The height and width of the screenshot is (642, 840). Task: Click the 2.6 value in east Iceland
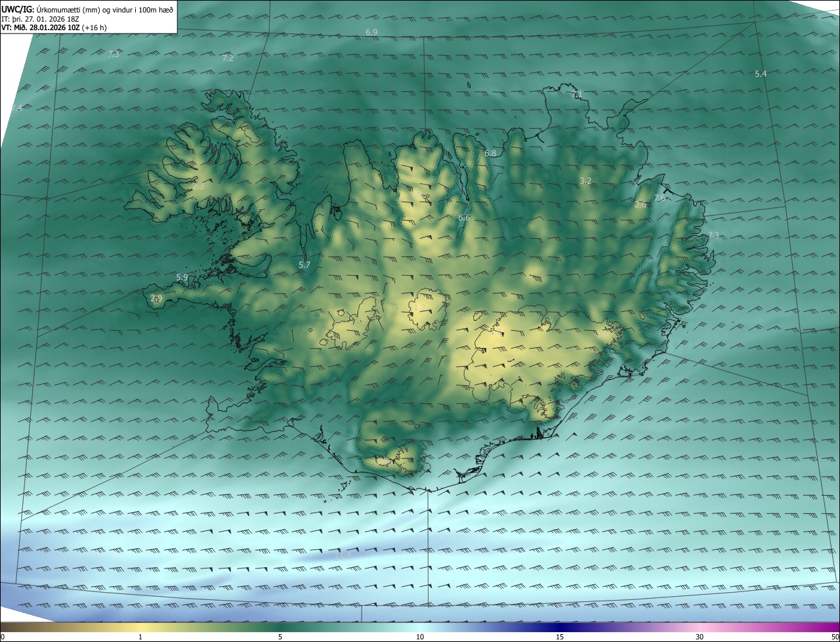(641, 205)
